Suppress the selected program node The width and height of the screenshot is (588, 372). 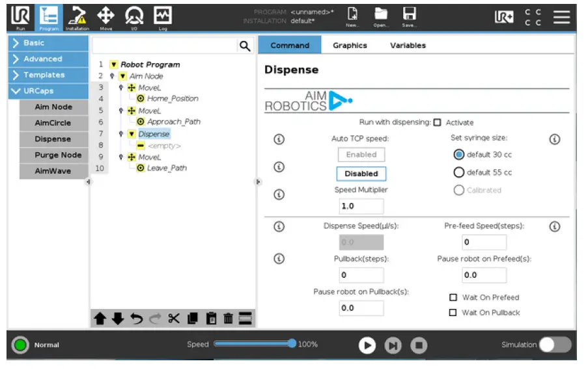click(245, 319)
